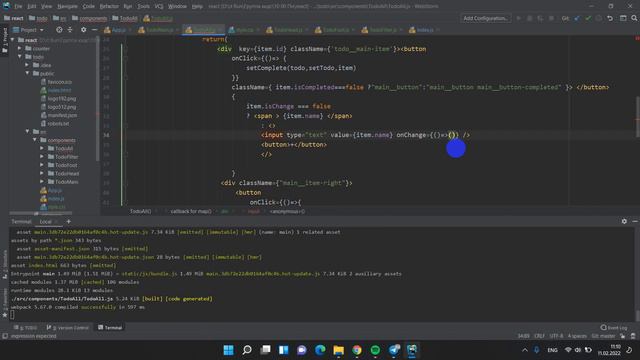Open the Refactor menu

[109, 6]
